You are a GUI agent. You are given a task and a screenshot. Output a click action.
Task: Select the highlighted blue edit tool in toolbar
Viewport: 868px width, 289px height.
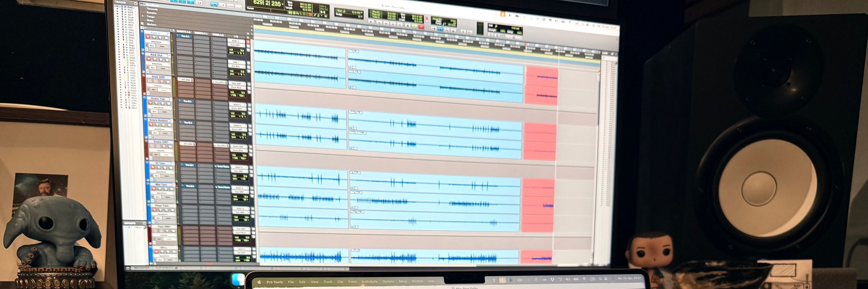point(214,4)
